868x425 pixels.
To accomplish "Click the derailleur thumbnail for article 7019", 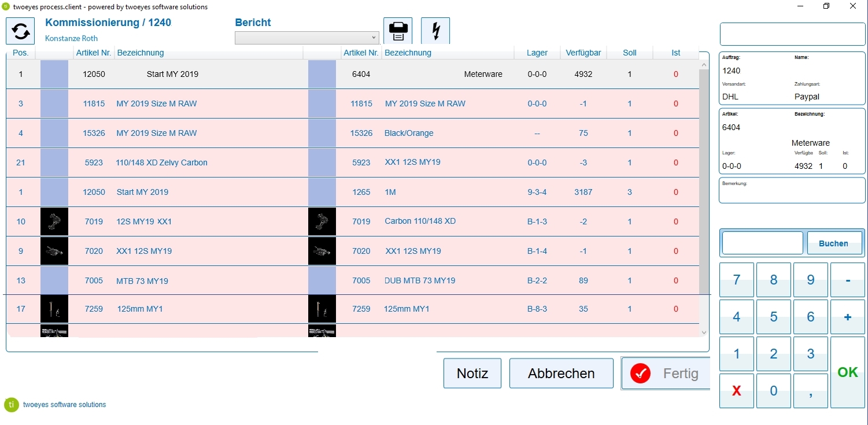I will coord(54,221).
